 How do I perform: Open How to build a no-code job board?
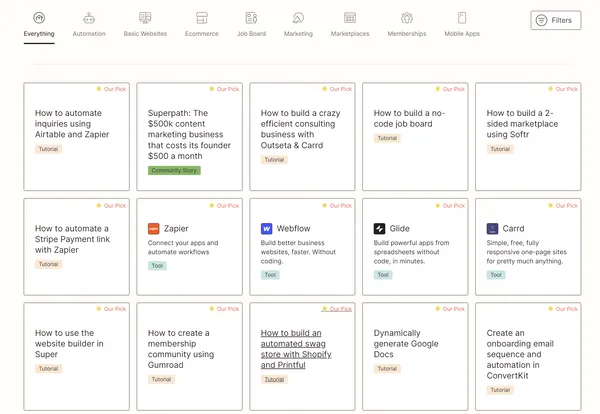[x=409, y=118]
